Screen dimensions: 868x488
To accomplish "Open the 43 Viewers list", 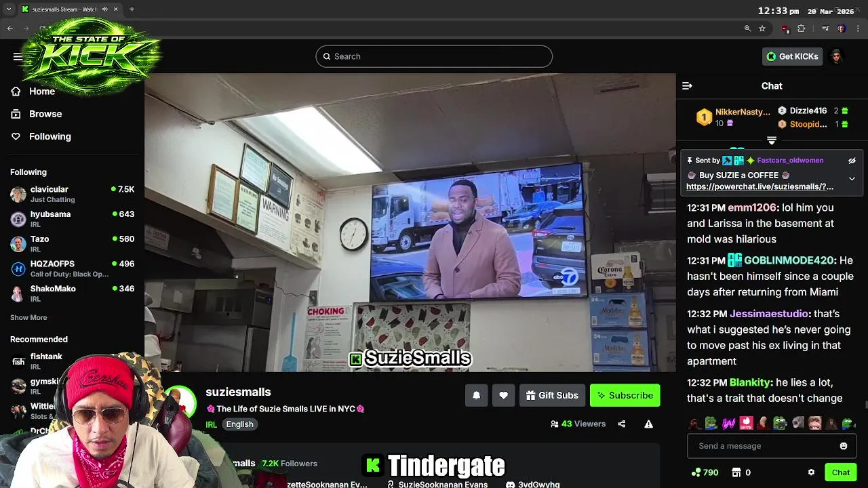I will point(578,424).
